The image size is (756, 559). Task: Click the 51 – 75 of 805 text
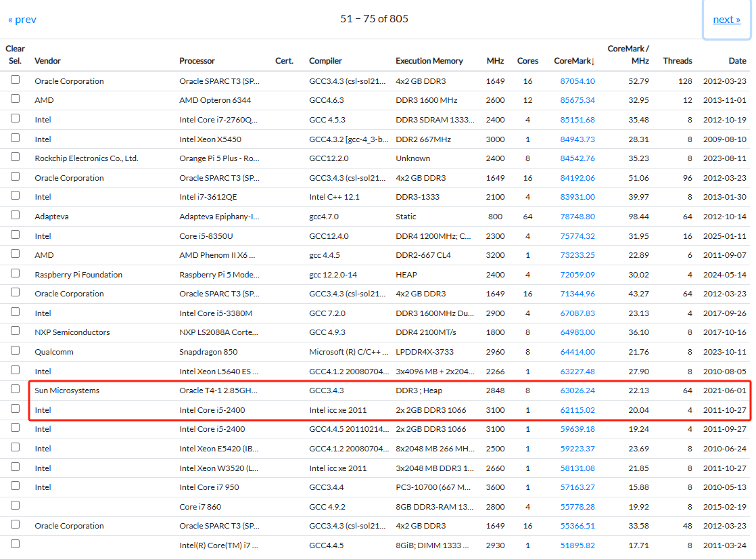(374, 19)
